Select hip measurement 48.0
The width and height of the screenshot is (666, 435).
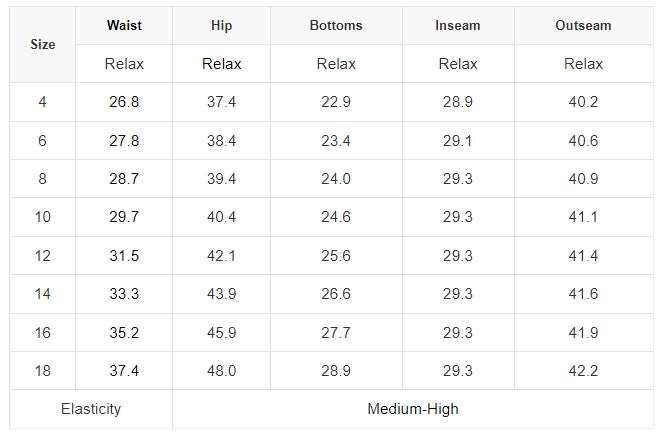click(x=222, y=371)
